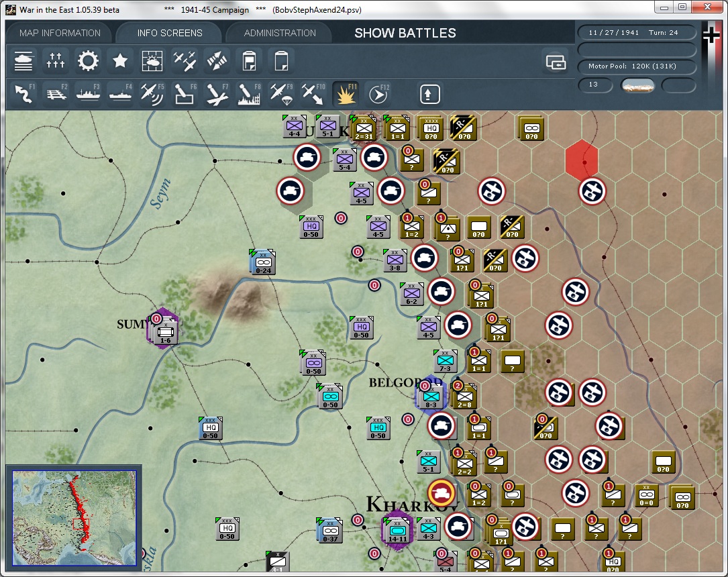Screen dimensions: 728x577
Task: Select the Soviet 2=8 unit counter
Action: [465, 397]
